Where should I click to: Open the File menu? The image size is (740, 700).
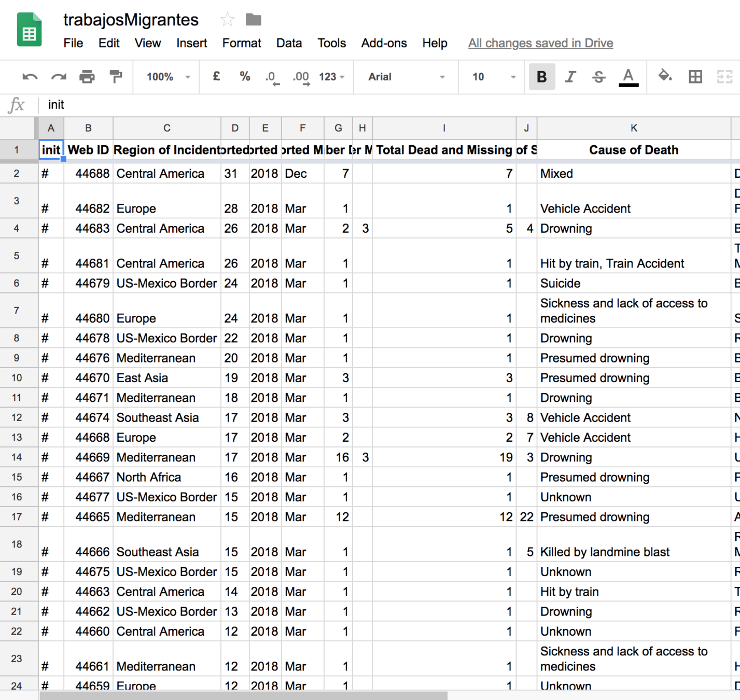(x=73, y=43)
